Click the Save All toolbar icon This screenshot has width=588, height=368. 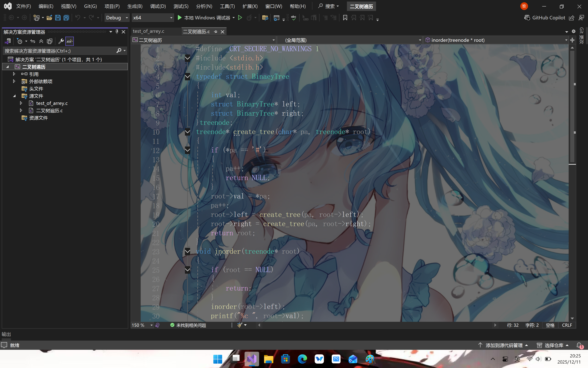point(66,18)
